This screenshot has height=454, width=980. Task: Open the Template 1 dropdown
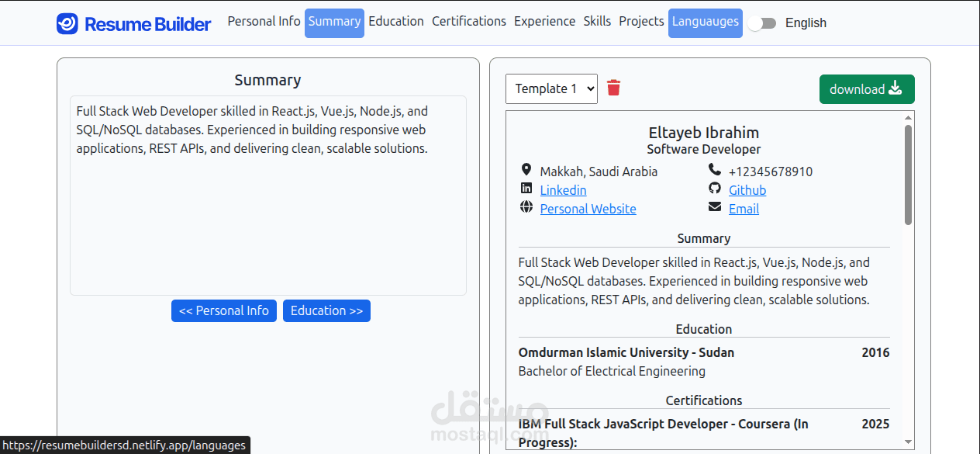(x=551, y=88)
